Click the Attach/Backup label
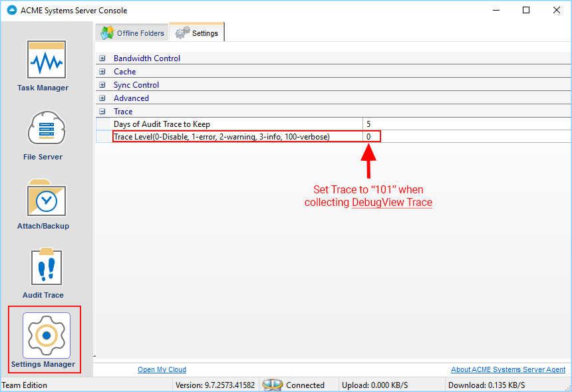The image size is (572, 392). pos(43,226)
